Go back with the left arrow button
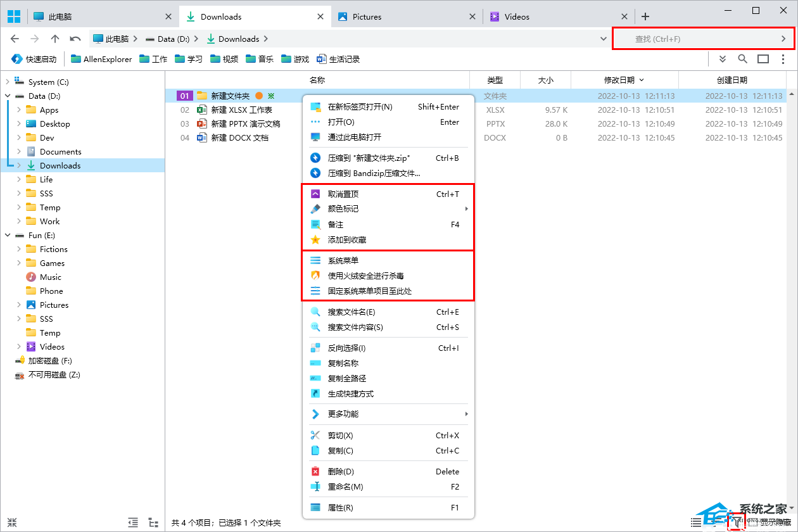Viewport: 798px width, 532px height. [x=15, y=39]
